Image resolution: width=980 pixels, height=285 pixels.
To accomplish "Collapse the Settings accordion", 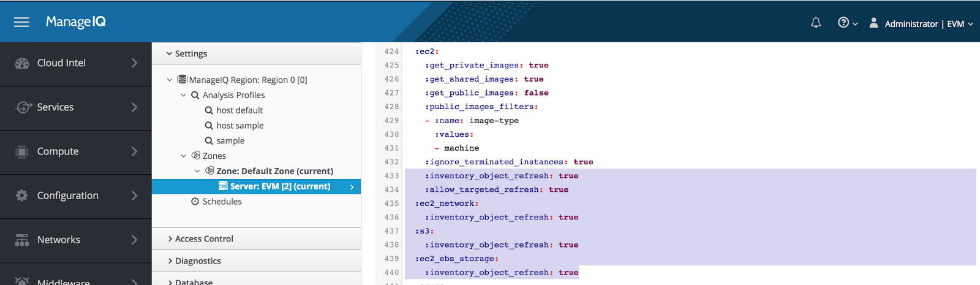I will click(x=256, y=53).
